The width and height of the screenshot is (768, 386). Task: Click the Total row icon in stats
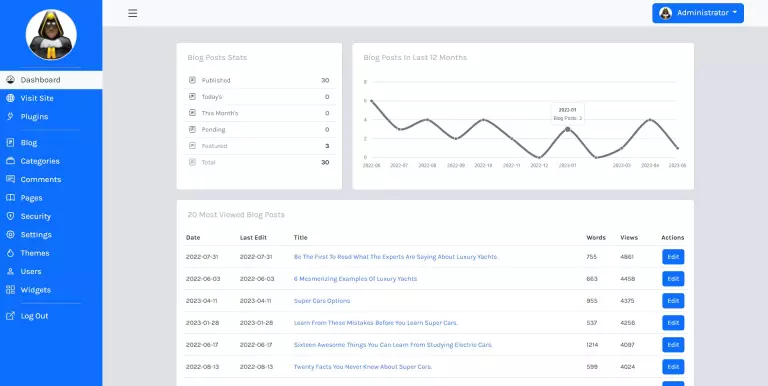tap(192, 162)
